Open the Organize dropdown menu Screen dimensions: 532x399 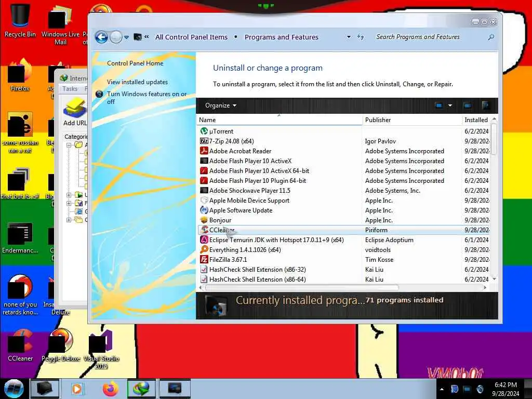[220, 105]
